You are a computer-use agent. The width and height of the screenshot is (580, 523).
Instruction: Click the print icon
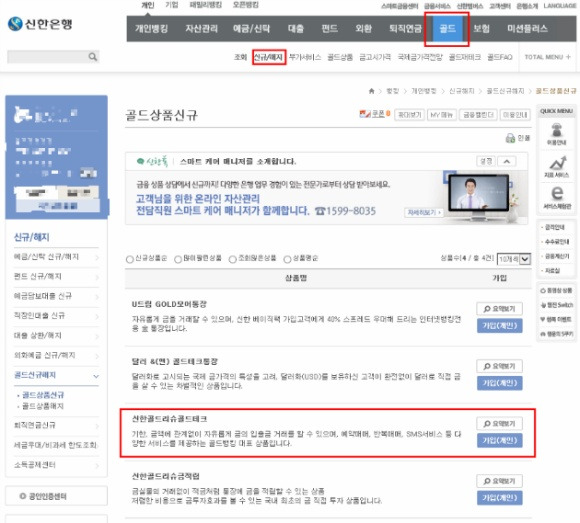(510, 138)
